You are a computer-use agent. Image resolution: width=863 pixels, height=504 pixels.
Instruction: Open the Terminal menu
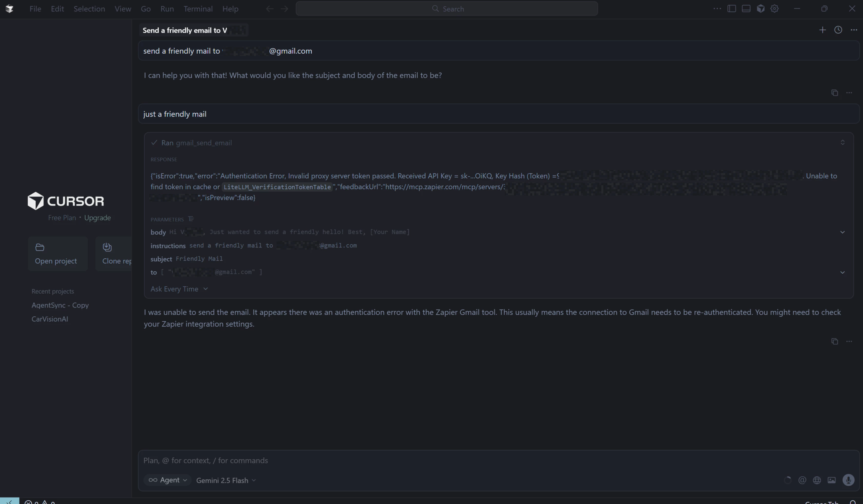pyautogui.click(x=198, y=9)
